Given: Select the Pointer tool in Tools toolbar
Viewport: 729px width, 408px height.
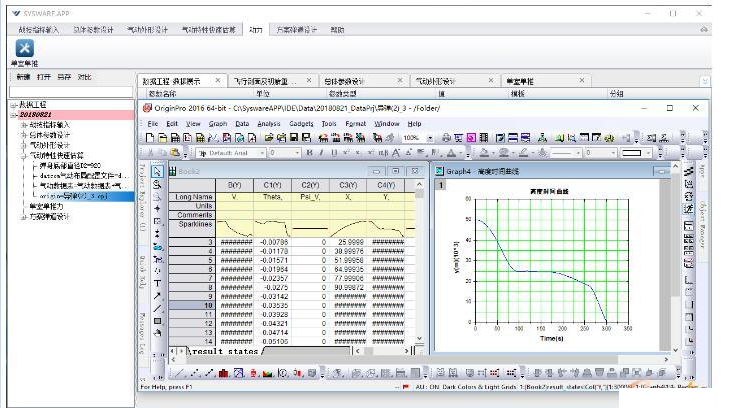Looking at the screenshot, I should 158,171.
